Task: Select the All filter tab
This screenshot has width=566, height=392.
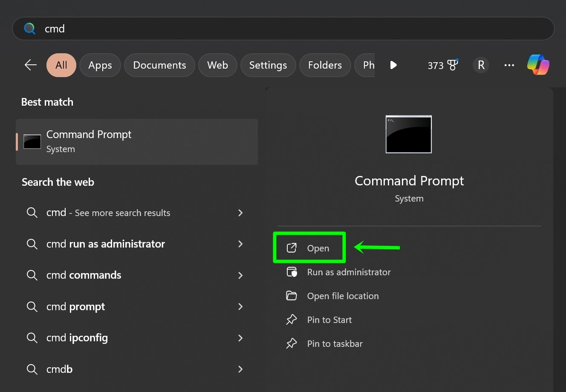Action: pyautogui.click(x=61, y=65)
